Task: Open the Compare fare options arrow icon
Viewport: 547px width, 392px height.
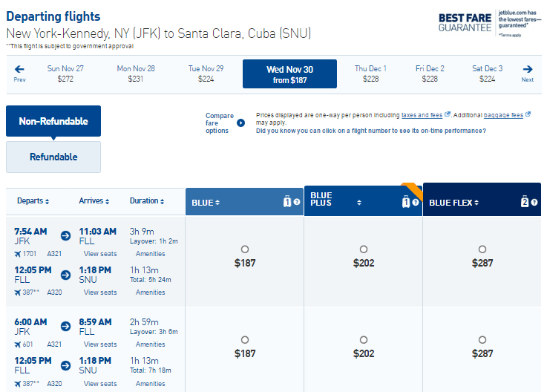Action: tap(240, 122)
